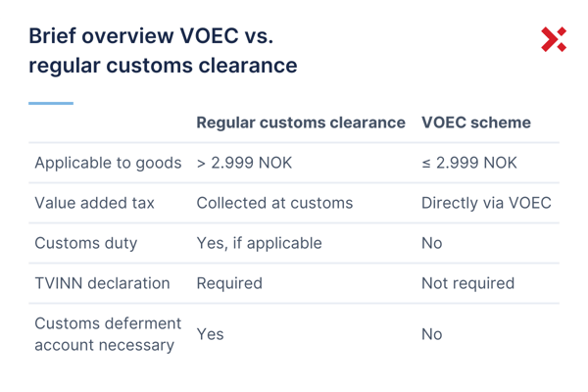The image size is (588, 392).
Task: Select 'Customs deferment account necessary' row label
Action: tap(108, 334)
